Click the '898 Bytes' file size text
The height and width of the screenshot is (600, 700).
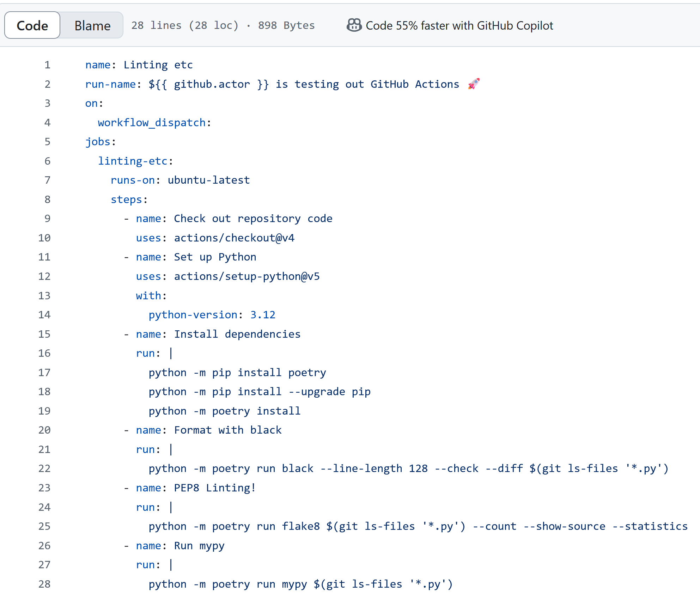pos(286,25)
